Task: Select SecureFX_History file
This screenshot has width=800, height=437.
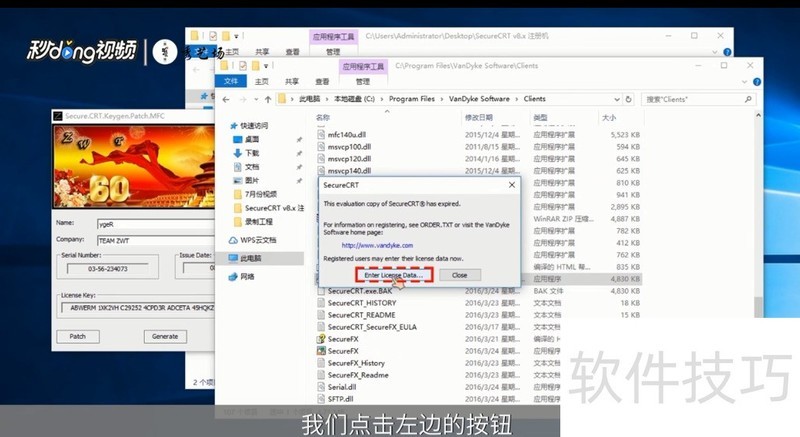Action: pos(356,363)
